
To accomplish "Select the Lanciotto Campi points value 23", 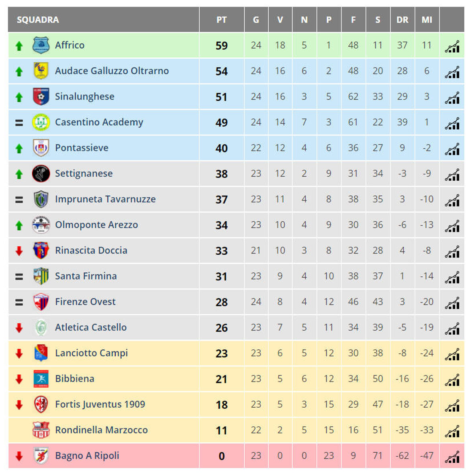I will 221,353.
